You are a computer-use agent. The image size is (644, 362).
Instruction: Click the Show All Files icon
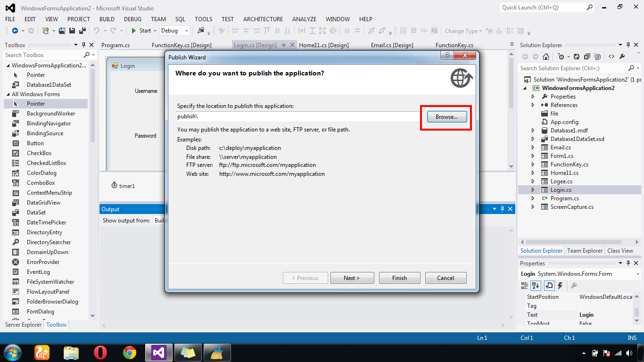(597, 56)
